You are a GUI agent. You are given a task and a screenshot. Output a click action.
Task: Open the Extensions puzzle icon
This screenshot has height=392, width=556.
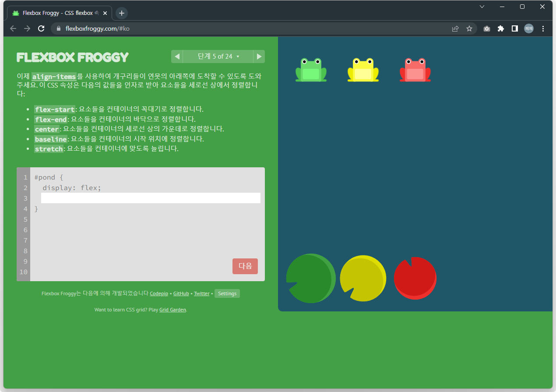(x=501, y=28)
